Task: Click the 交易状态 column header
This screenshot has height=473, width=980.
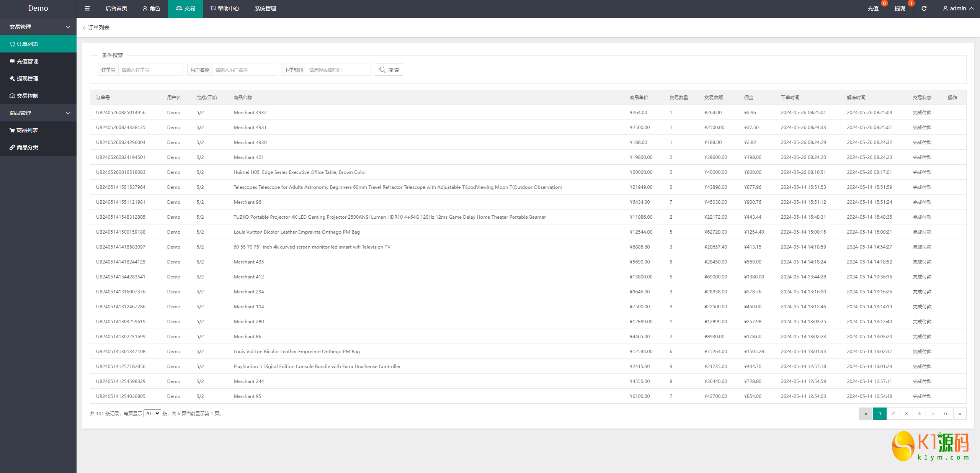Action: (922, 98)
